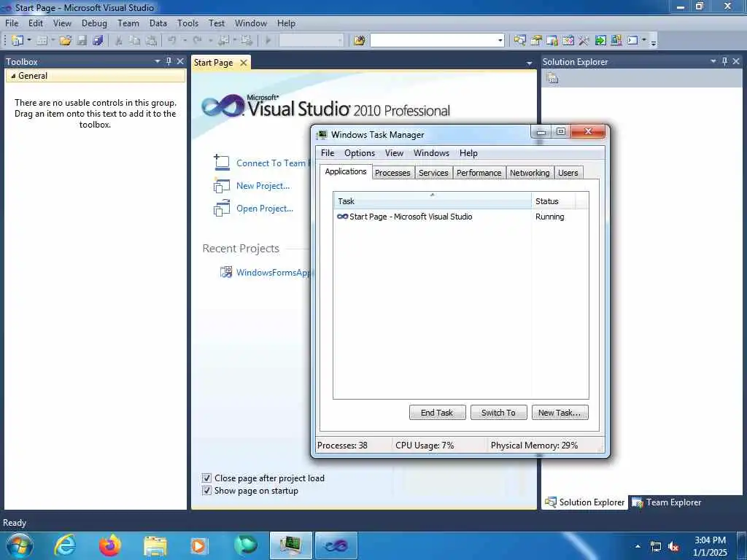Click the Redo arrow icon
747x560 pixels.
point(197,41)
